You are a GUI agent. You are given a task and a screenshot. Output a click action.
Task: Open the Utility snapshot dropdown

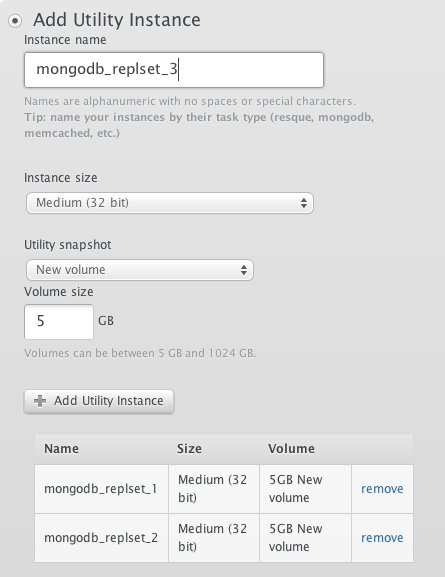(x=140, y=270)
